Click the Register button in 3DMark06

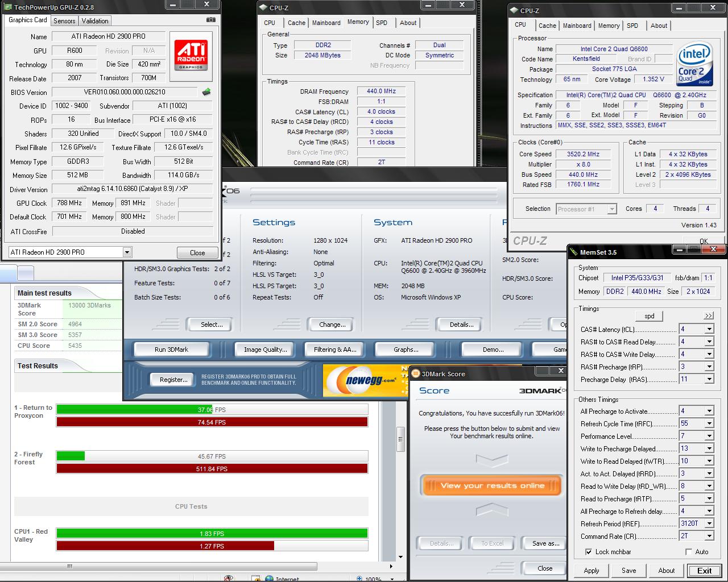(x=173, y=380)
